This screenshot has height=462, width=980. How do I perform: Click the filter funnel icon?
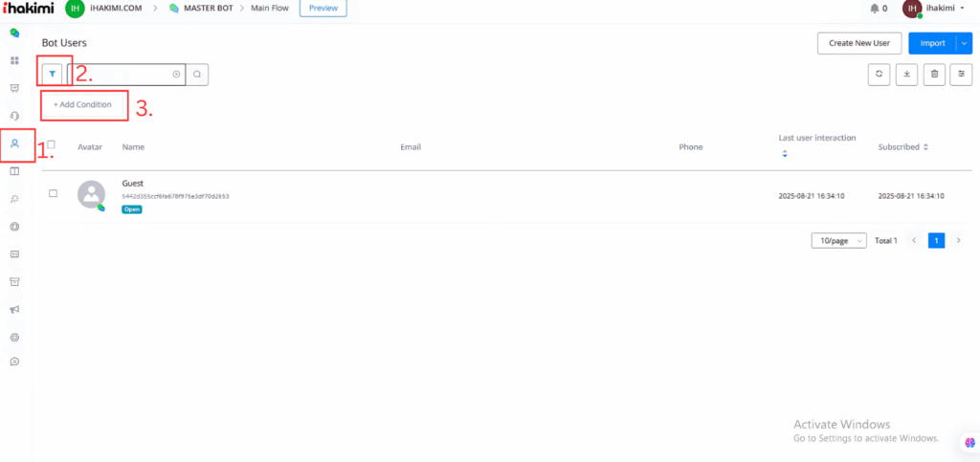click(54, 74)
